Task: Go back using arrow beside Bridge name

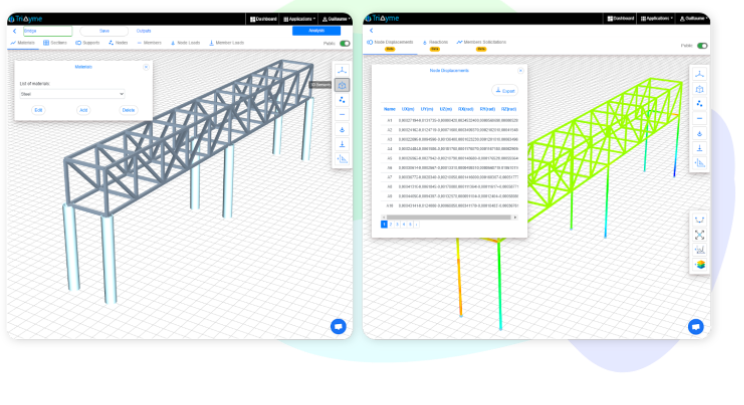Action: click(x=15, y=31)
